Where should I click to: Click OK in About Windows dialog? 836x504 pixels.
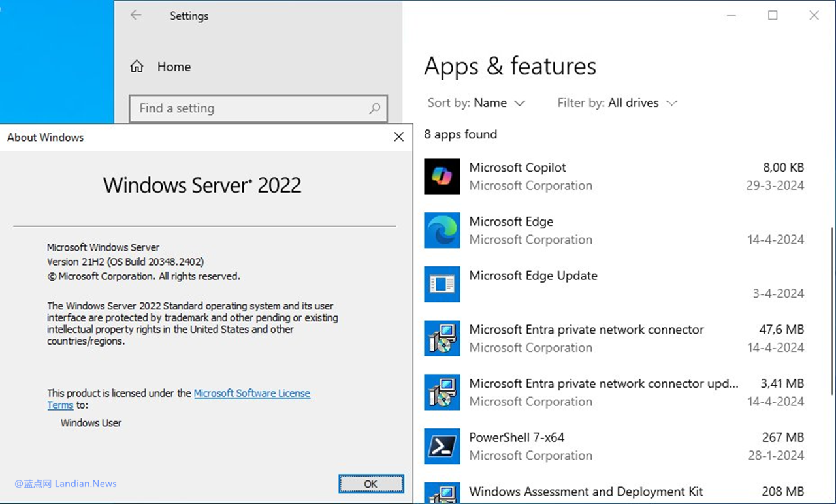click(x=371, y=484)
